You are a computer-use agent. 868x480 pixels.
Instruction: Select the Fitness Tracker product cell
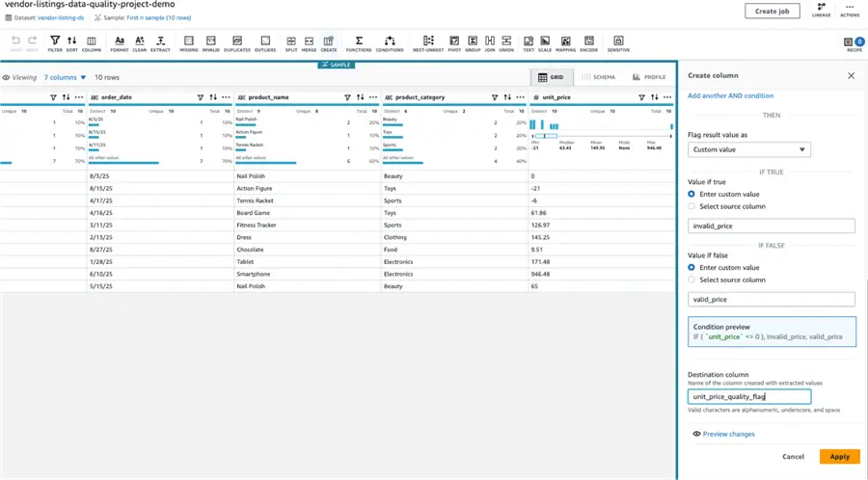point(308,226)
